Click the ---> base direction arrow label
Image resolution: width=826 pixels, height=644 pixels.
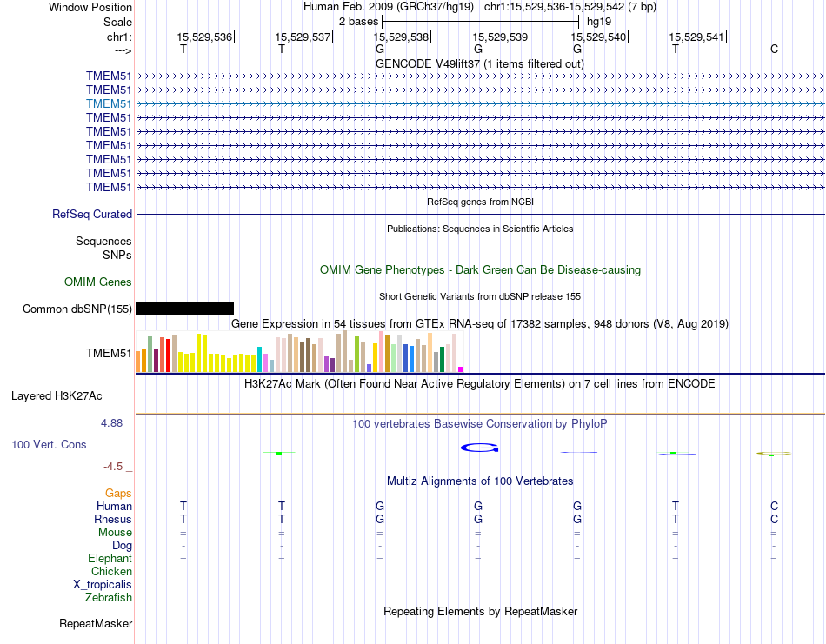coord(123,50)
